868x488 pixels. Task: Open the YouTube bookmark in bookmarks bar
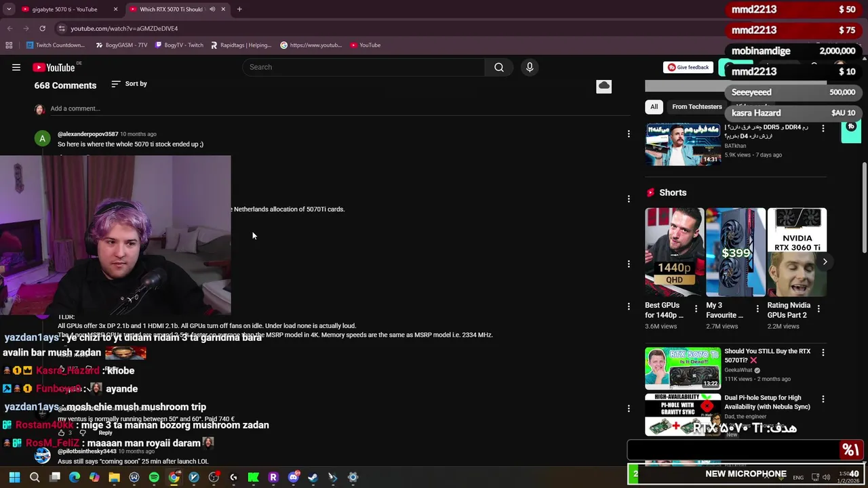(x=365, y=45)
